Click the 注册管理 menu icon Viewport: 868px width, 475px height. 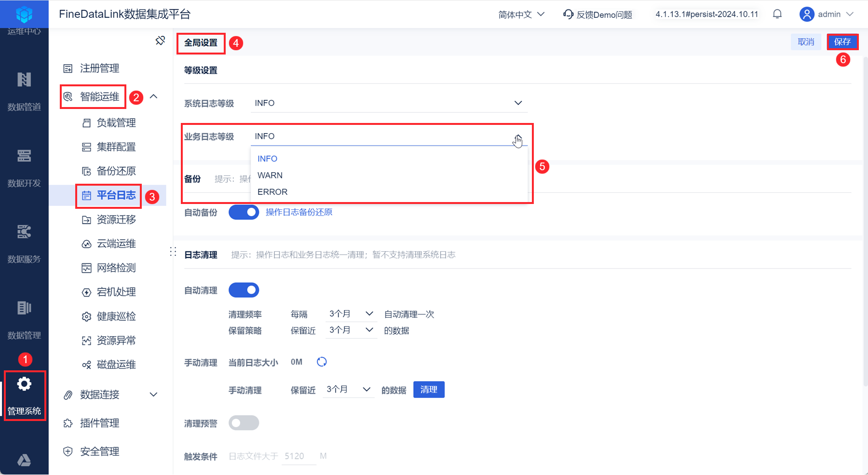68,68
